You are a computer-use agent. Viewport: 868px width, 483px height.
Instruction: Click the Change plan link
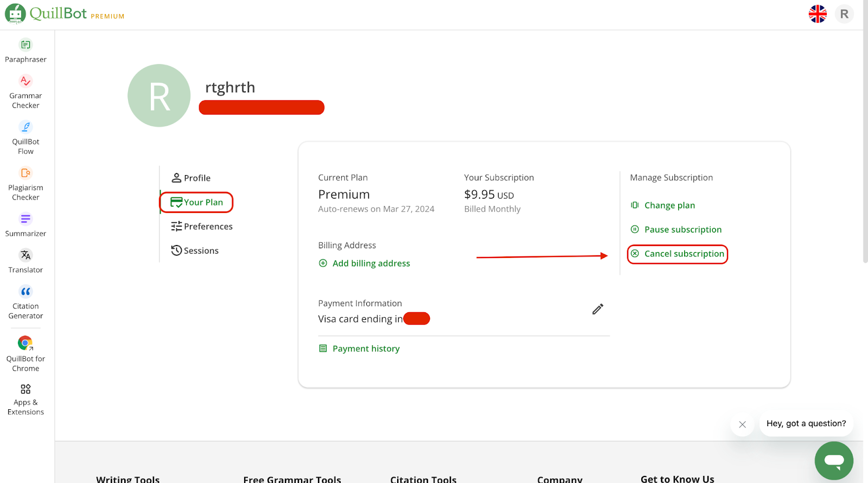click(662, 205)
